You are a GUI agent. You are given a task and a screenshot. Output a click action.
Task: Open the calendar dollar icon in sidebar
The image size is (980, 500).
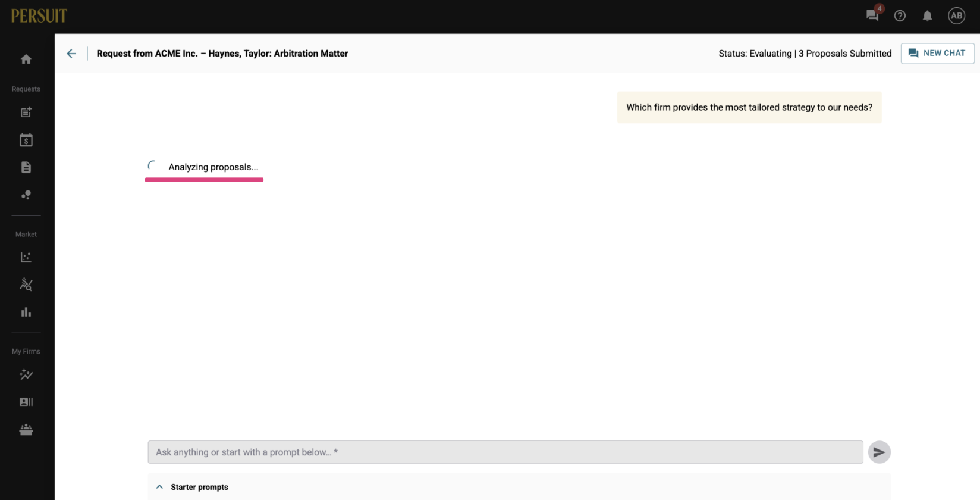26,140
